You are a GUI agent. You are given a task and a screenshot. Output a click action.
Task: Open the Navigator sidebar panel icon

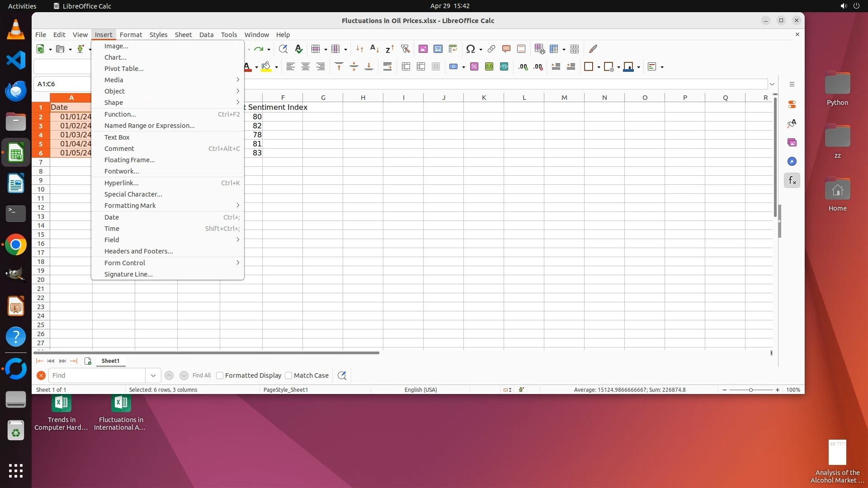792,161
